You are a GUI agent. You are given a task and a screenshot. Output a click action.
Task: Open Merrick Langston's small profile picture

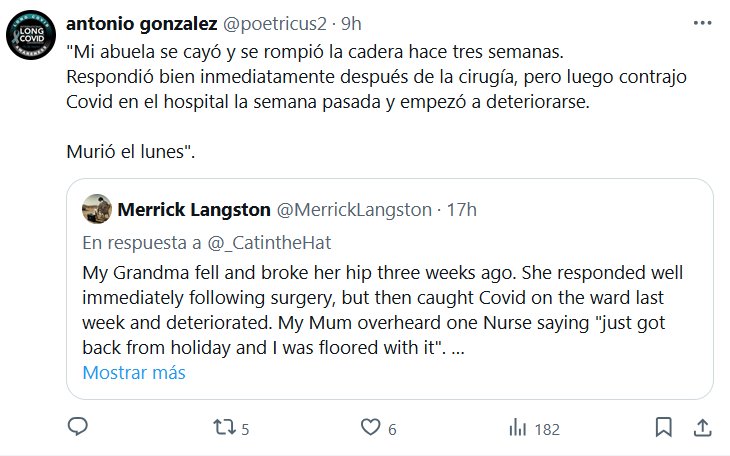(x=96, y=210)
